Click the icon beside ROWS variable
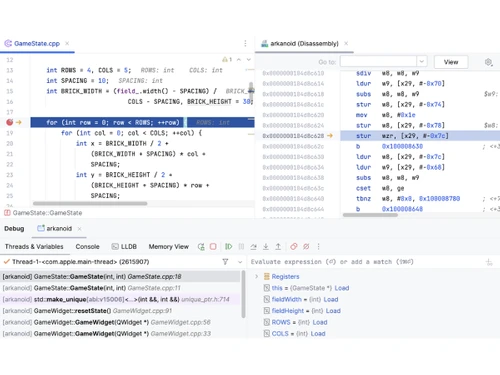The image size is (500, 375). click(267, 322)
